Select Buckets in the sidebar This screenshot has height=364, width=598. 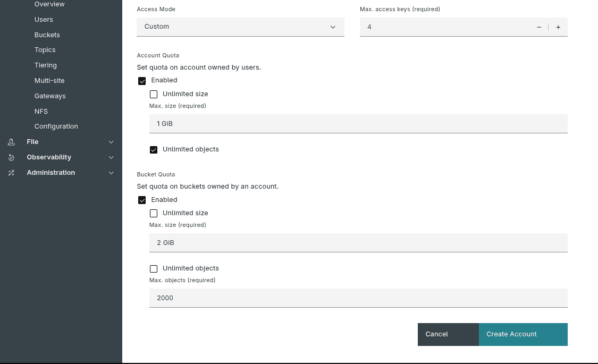[x=47, y=35]
